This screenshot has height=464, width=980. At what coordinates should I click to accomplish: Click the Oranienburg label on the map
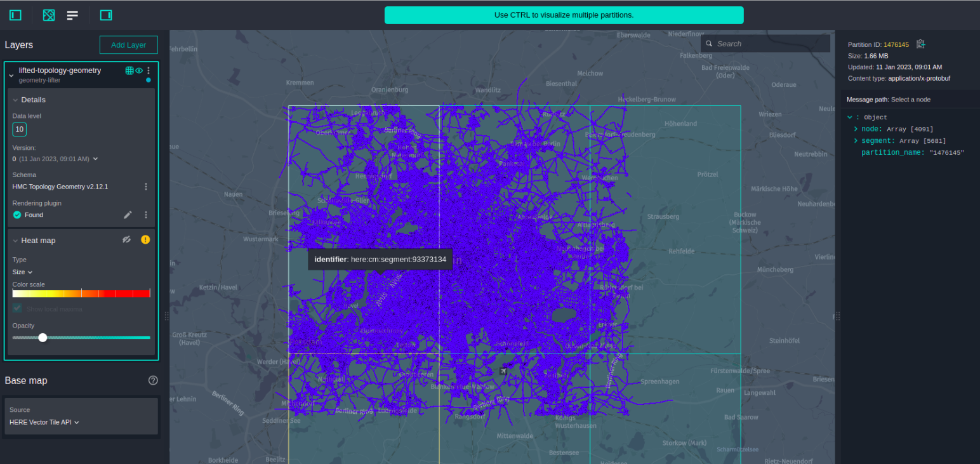point(390,89)
